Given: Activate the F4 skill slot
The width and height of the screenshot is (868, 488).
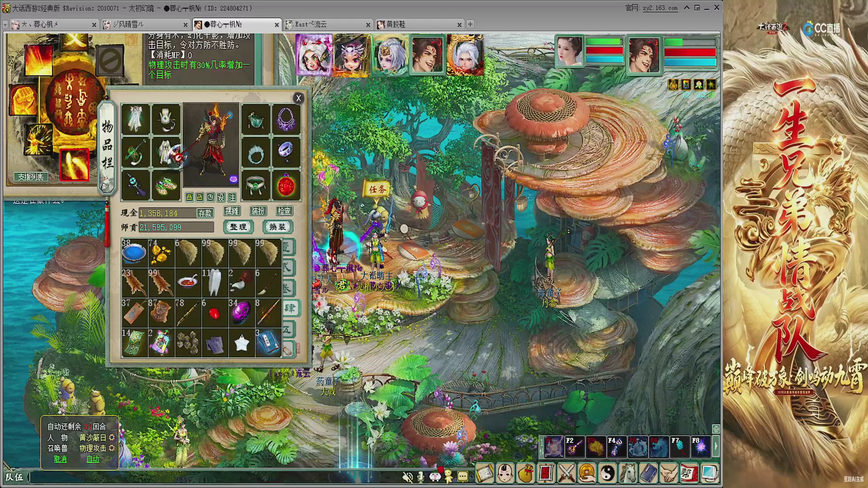Looking at the screenshot, I should pos(616,447).
